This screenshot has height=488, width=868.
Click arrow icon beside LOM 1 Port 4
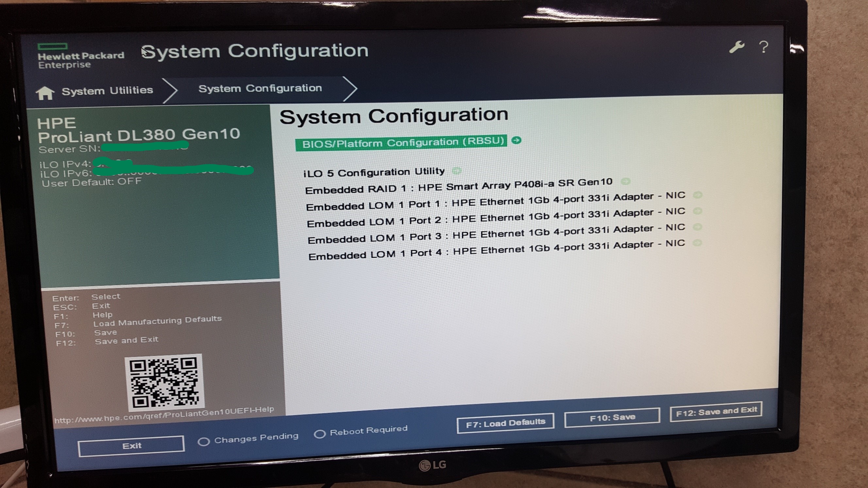pos(697,243)
